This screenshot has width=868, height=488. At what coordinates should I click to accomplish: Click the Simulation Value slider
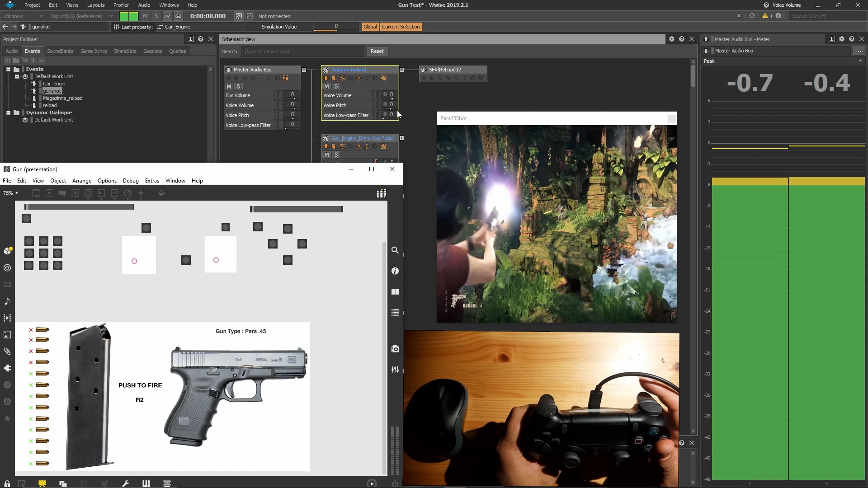(336, 27)
